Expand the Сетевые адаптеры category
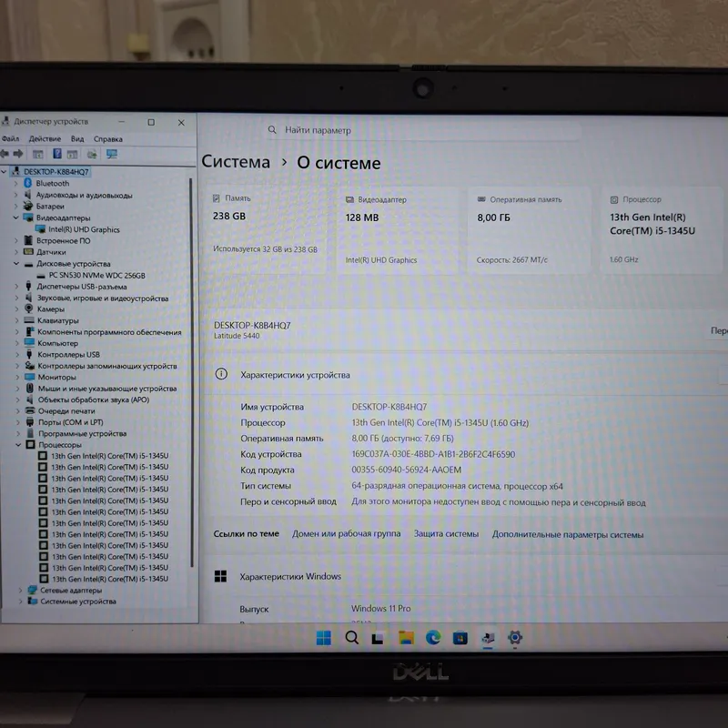The image size is (728, 728). [x=20, y=590]
